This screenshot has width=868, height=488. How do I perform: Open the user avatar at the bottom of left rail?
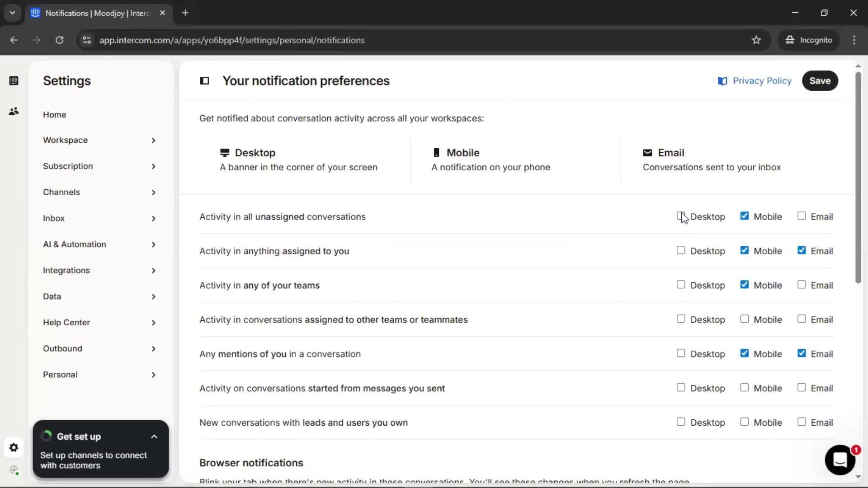14,470
